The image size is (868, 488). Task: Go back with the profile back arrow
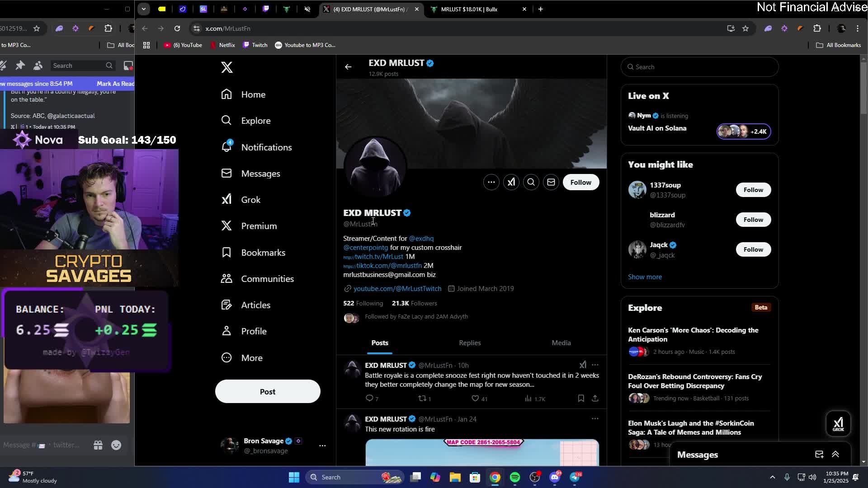point(348,67)
